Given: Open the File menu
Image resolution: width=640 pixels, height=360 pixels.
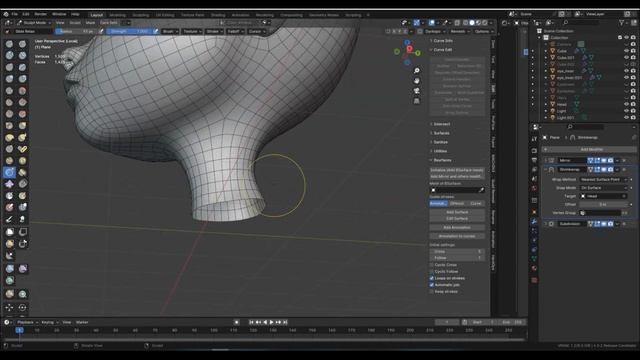Looking at the screenshot, I should (14, 14).
